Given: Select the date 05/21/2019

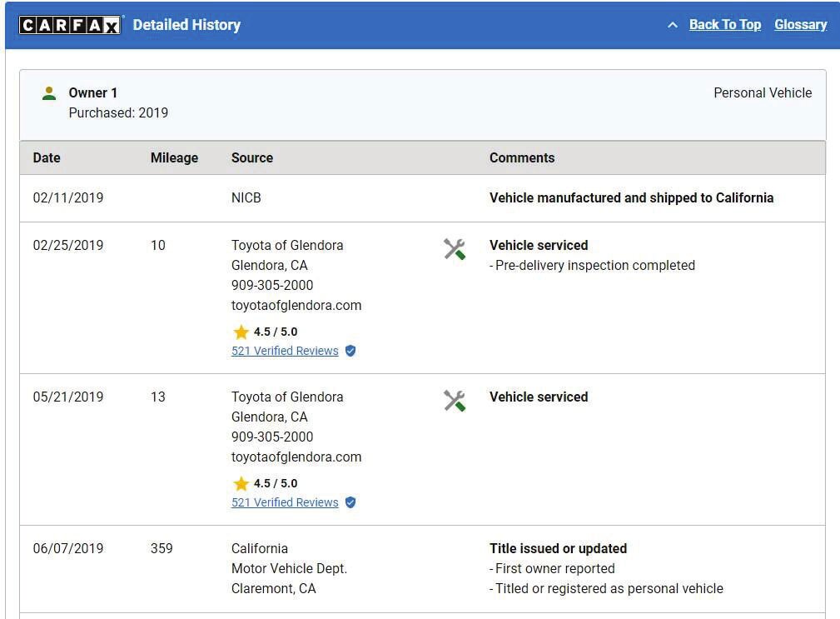Looking at the screenshot, I should 68,397.
